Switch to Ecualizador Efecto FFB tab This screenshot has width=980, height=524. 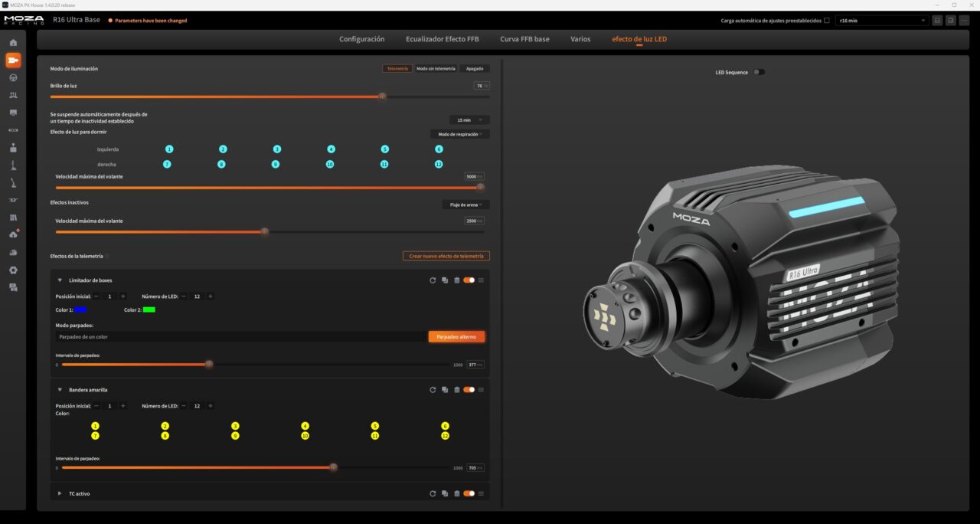click(443, 39)
